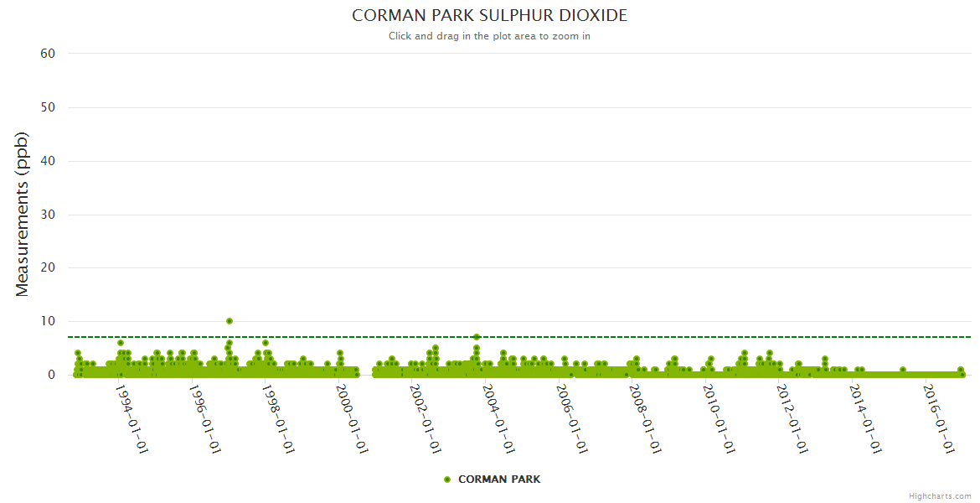
Task: Click the chart title Corman Park Sulphur Dioxide
Action: 489,16
